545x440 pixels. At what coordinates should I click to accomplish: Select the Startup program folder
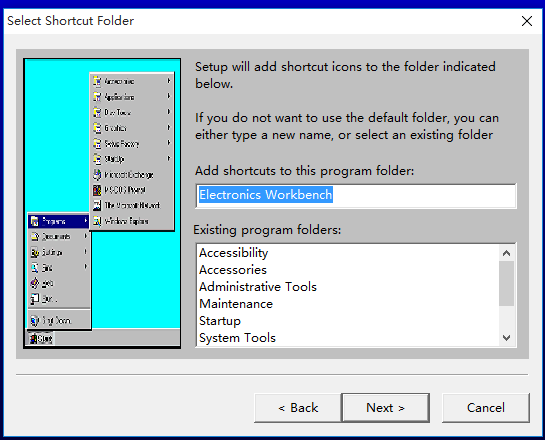pos(220,321)
